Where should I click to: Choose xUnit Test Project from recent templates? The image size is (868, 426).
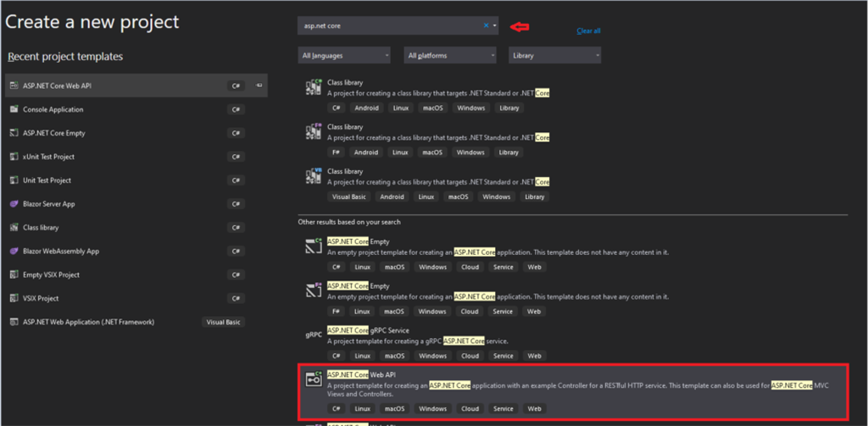tap(136, 157)
